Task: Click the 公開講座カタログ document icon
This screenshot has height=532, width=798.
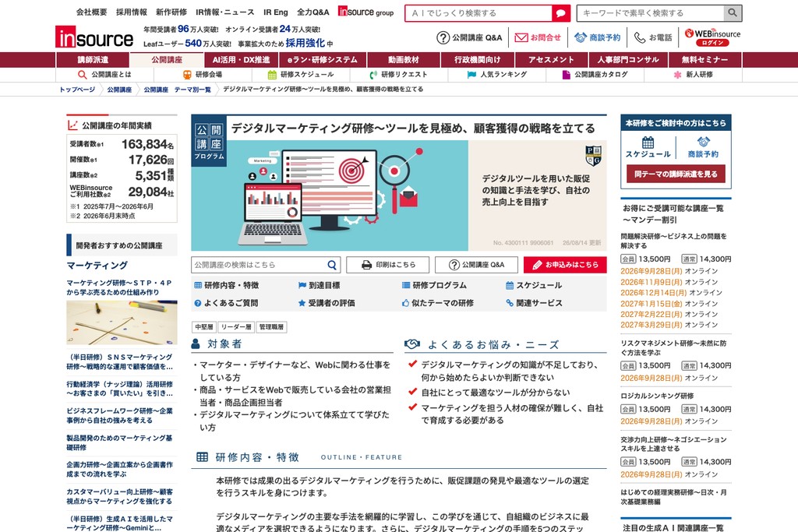Action: click(566, 75)
